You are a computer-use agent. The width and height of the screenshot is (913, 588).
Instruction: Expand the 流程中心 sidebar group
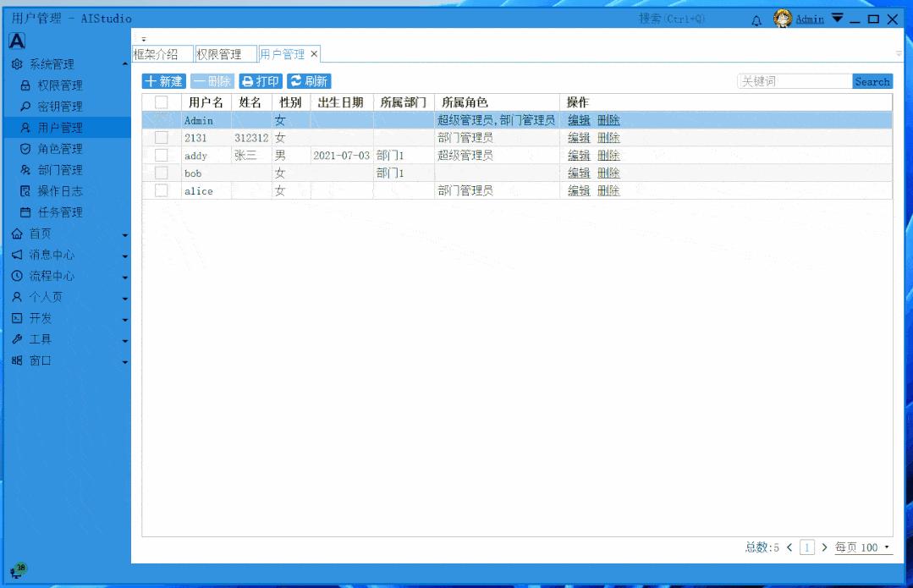click(51, 275)
